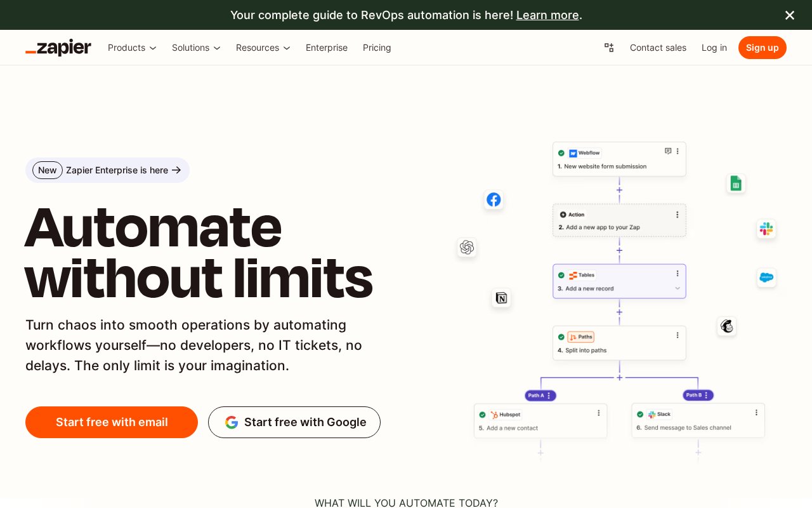Click the Google logo on Start free button

[232, 422]
